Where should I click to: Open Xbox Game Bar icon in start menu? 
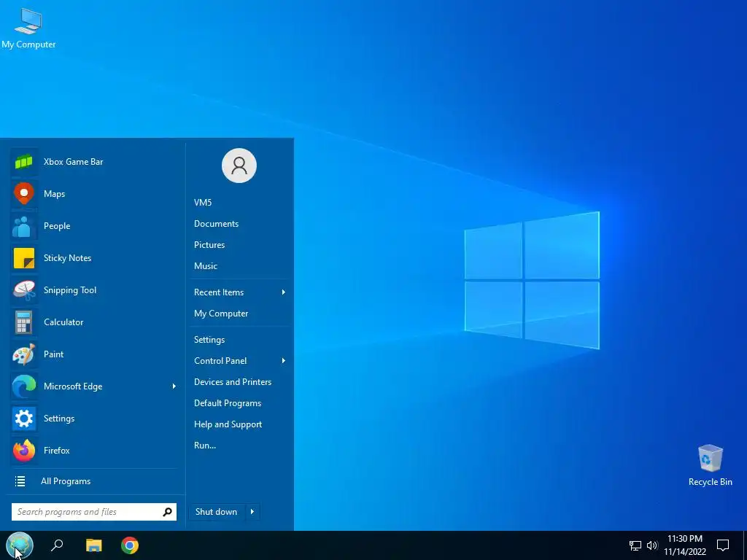click(24, 162)
